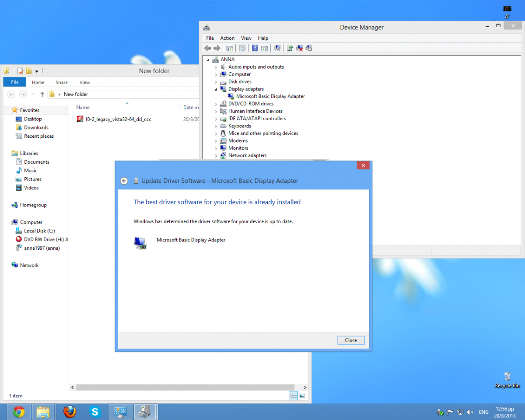525x420 pixels.
Task: Click the back arrow in Update Driver Software dialog
Action: [x=124, y=181]
